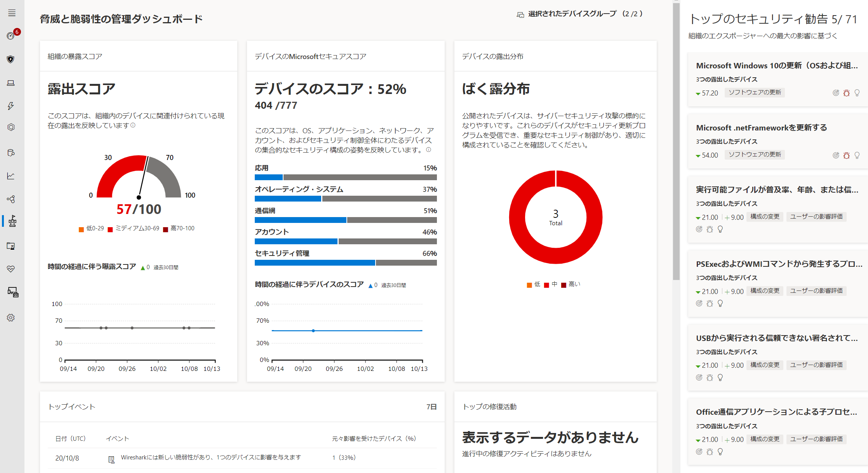Click the Wireshark vulnerability event row
Screen dimensions: 868x473
(210, 457)
